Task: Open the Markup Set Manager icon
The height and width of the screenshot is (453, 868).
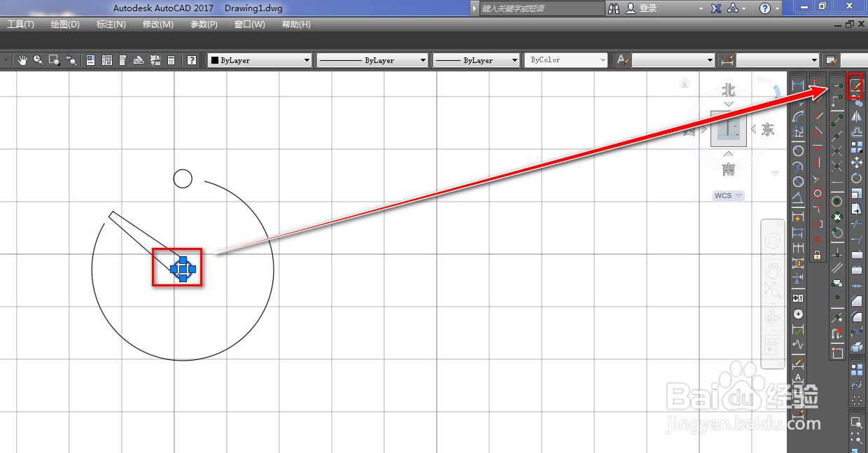Action: click(x=155, y=60)
